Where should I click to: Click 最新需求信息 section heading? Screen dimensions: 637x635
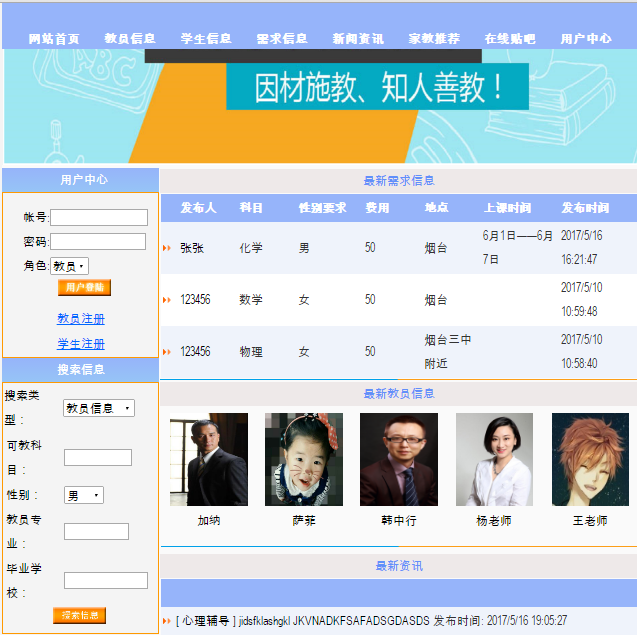point(399,181)
